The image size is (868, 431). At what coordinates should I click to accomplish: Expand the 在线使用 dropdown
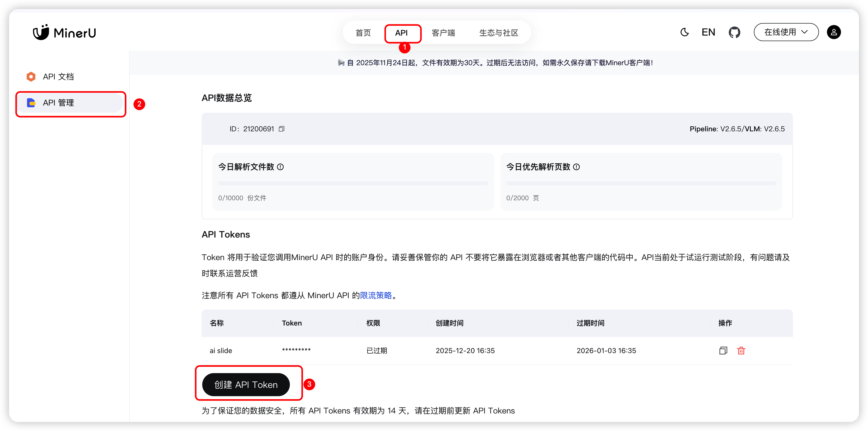[x=786, y=32]
